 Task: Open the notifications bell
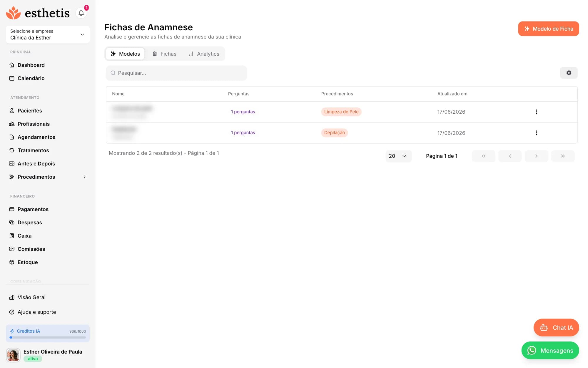click(x=81, y=13)
